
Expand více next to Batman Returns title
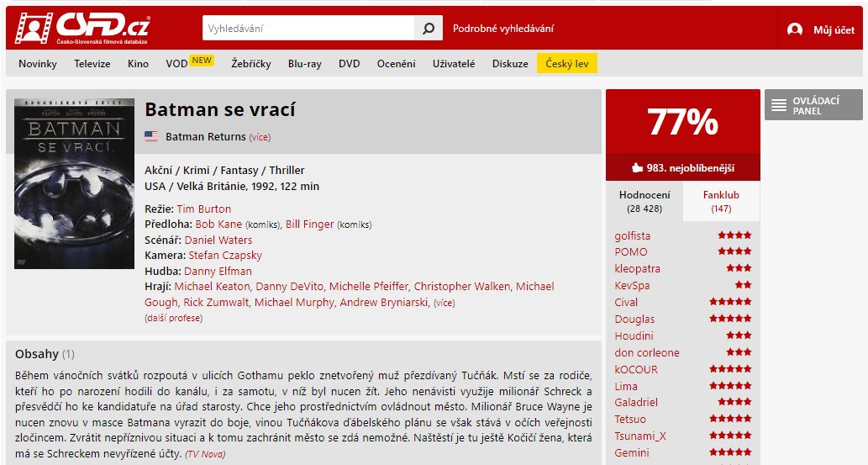[x=260, y=137]
